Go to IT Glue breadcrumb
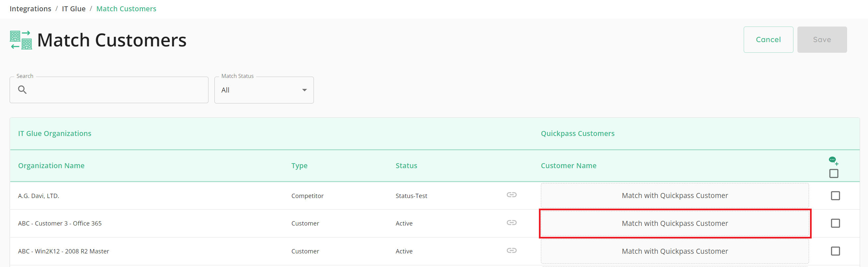Viewport: 868px width, 267px height. 74,9
